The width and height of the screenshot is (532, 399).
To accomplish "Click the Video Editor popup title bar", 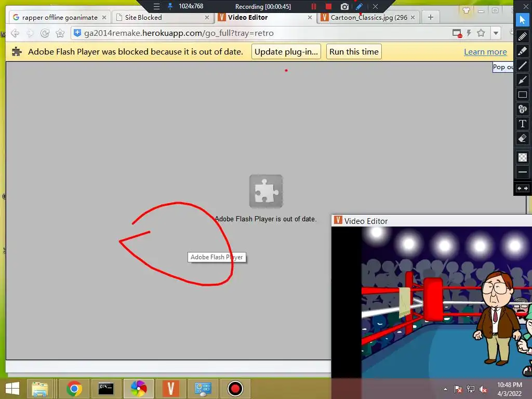I will coord(432,221).
